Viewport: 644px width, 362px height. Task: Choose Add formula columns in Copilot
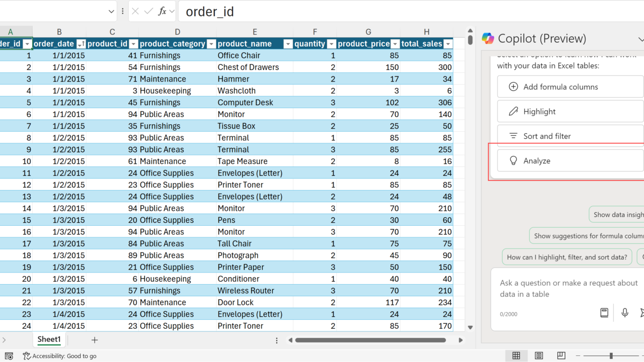pos(570,86)
